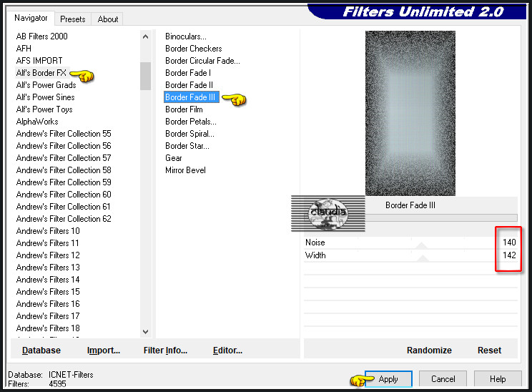Randomize the filter settings

click(x=429, y=351)
